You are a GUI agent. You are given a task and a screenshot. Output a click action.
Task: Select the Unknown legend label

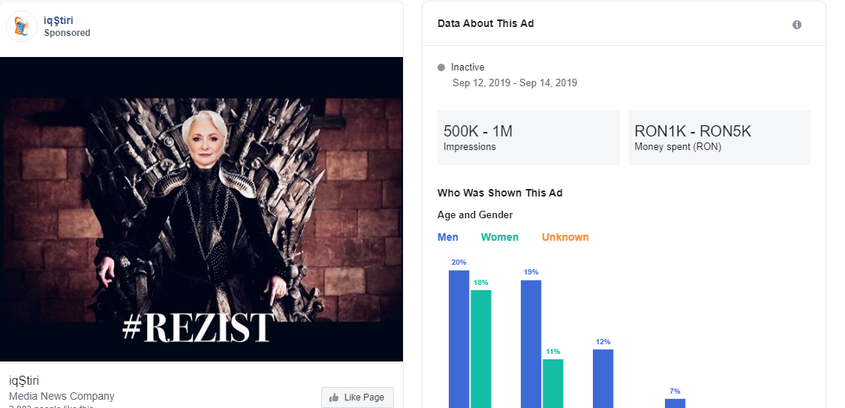[x=565, y=237]
